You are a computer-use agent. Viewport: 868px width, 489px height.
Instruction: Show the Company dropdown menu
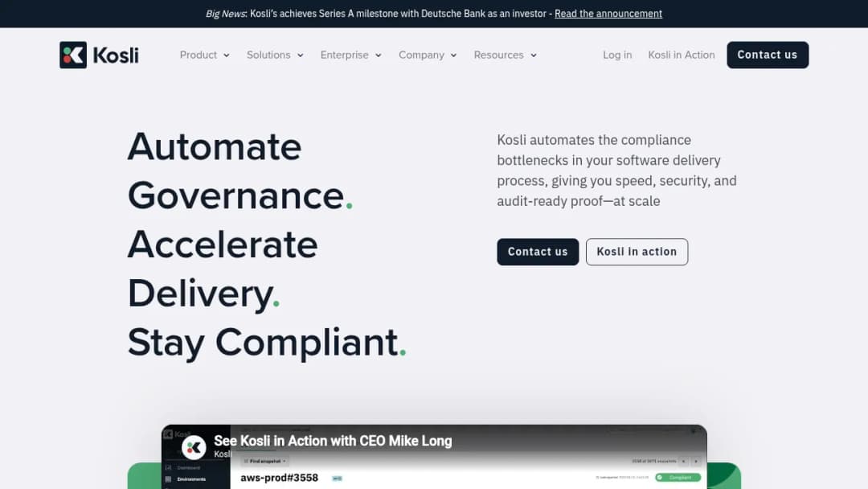(x=428, y=55)
